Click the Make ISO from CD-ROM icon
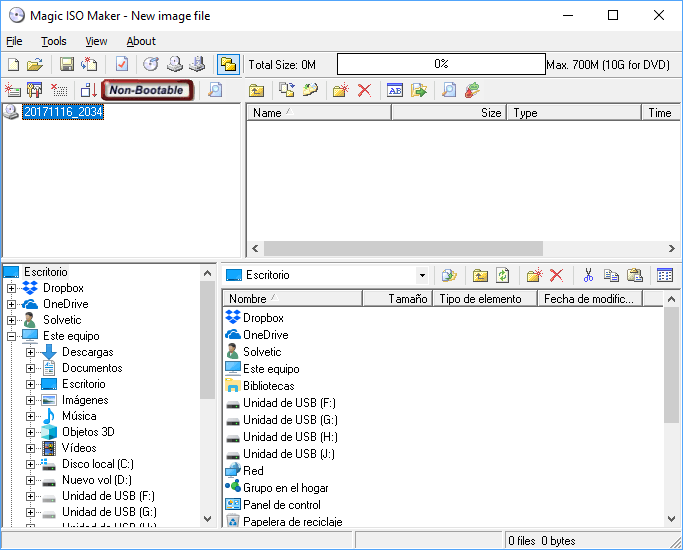The height and width of the screenshot is (550, 683). click(175, 64)
